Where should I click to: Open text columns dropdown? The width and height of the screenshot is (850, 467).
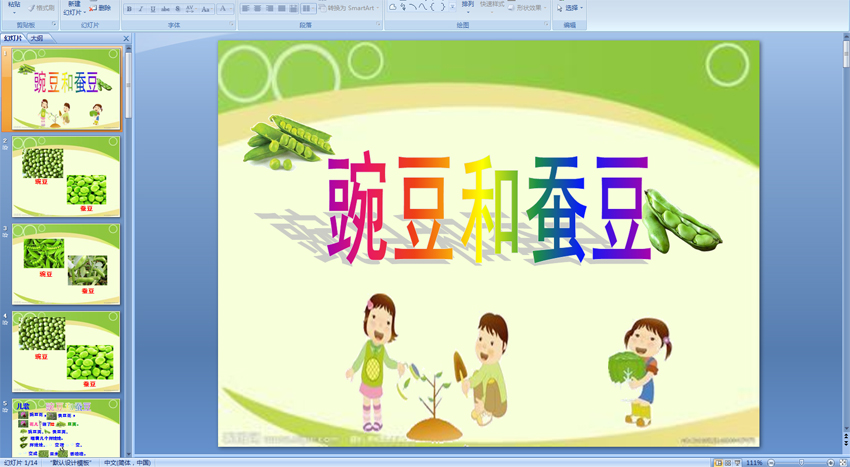(308, 8)
